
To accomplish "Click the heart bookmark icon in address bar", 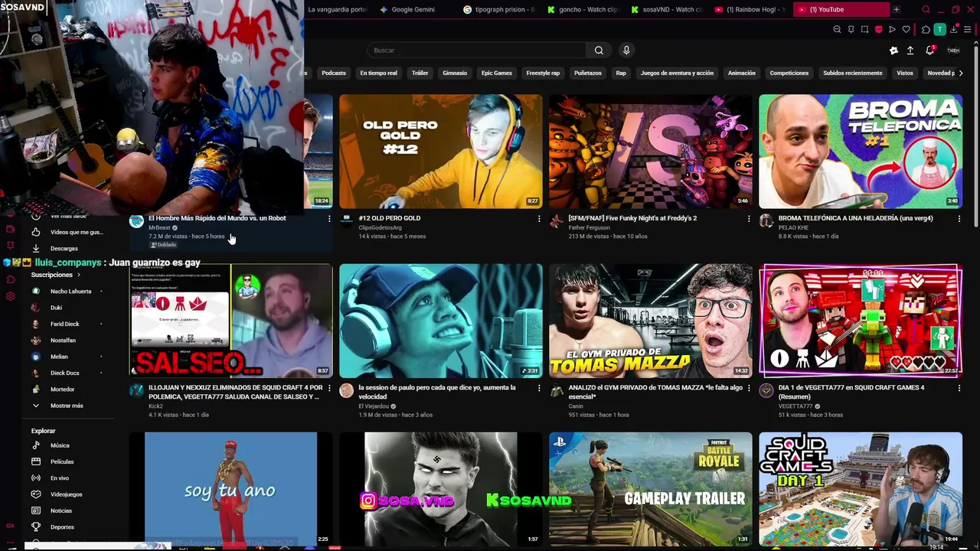I will [906, 30].
